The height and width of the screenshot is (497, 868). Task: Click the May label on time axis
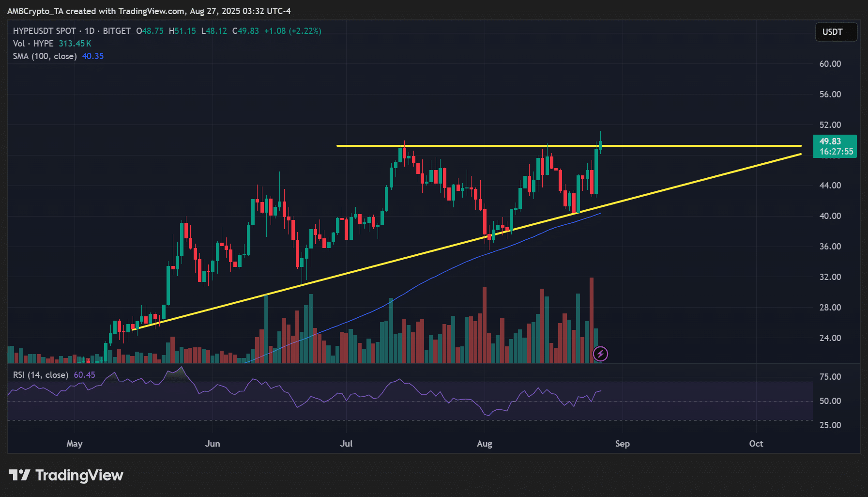(x=75, y=444)
